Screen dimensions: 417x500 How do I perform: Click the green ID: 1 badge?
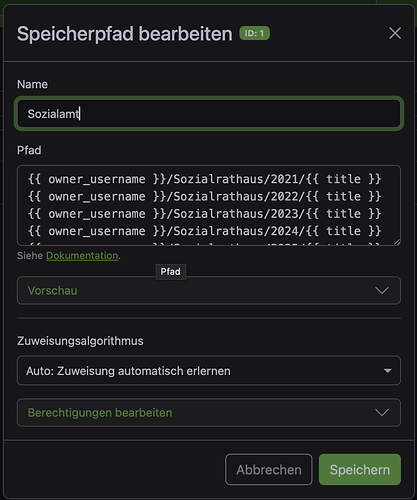pos(254,33)
